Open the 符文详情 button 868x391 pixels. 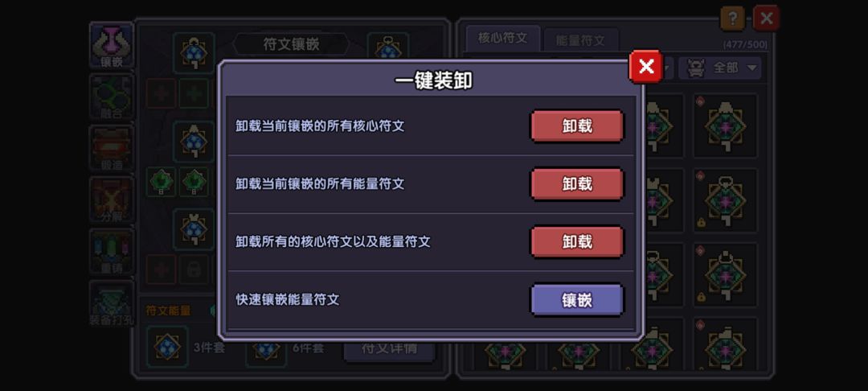click(389, 349)
